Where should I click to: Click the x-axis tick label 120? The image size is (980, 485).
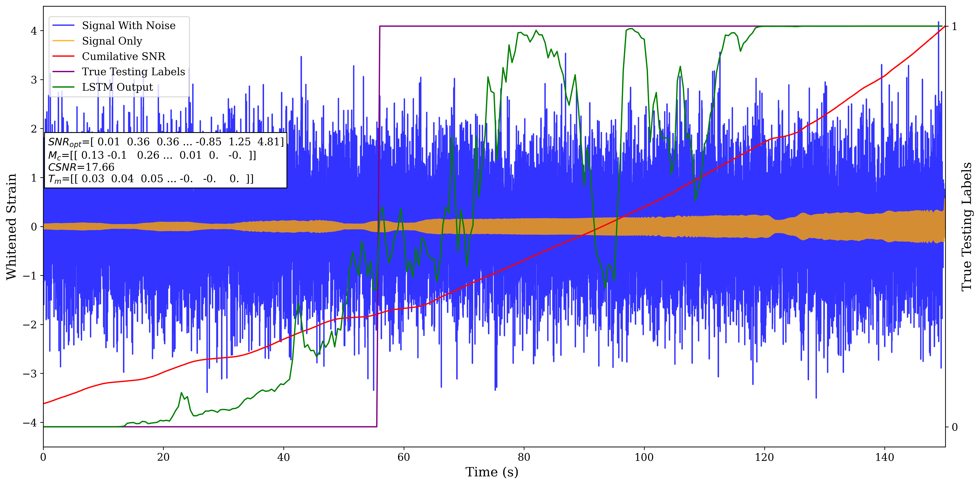pos(764,457)
